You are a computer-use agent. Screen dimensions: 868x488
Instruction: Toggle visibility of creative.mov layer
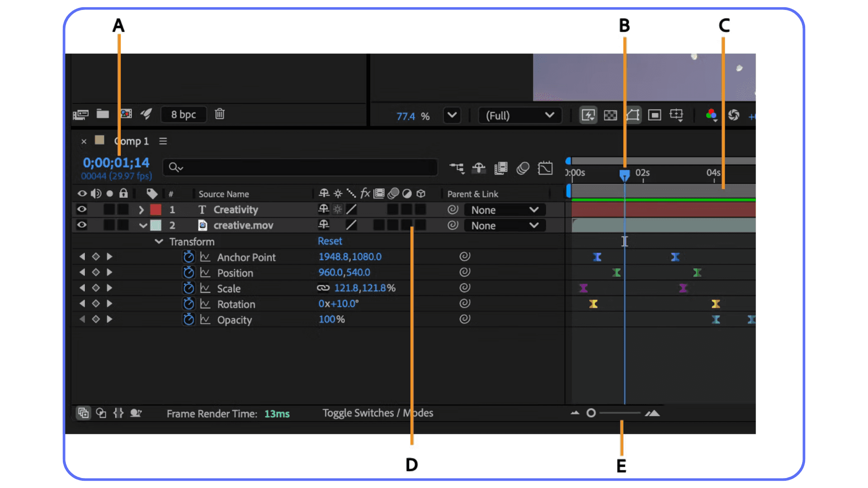click(x=82, y=225)
